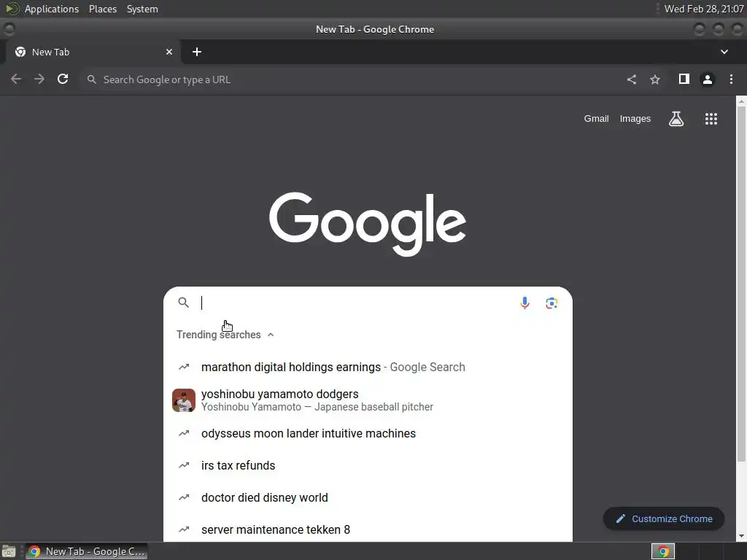The width and height of the screenshot is (747, 560).
Task: Open the Gmail link
Action: (596, 119)
